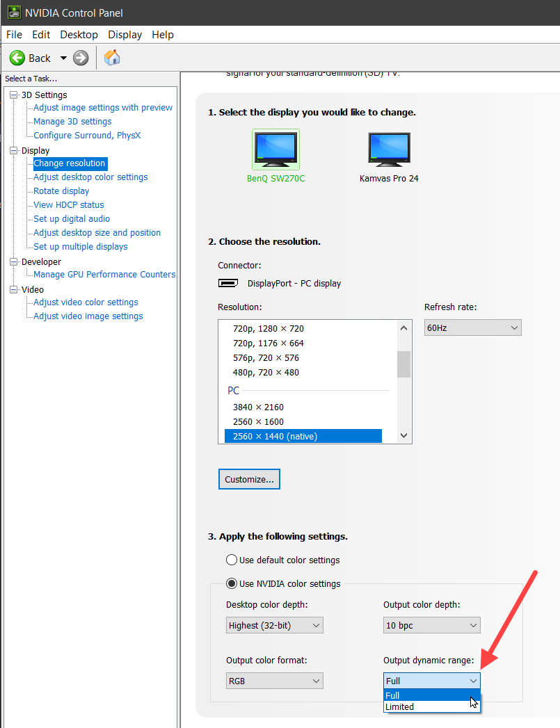The width and height of the screenshot is (560, 728).
Task: Open Set up digital audio
Action: tap(72, 219)
